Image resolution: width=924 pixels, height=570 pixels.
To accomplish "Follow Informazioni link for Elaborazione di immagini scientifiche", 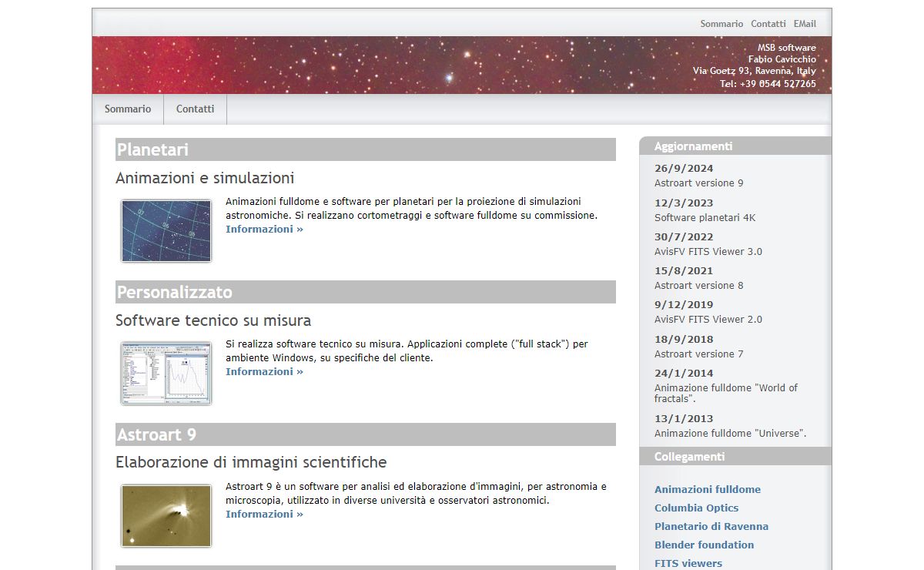I will click(x=264, y=514).
